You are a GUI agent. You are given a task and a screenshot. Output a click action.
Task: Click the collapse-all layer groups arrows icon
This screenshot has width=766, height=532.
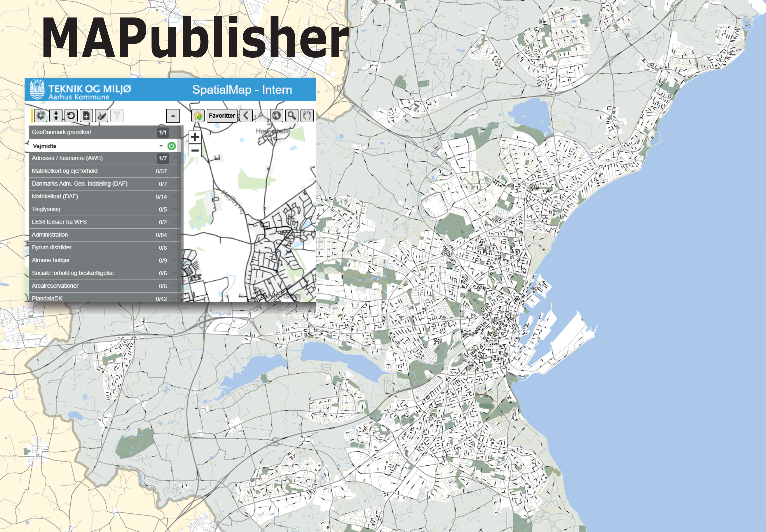(x=56, y=116)
